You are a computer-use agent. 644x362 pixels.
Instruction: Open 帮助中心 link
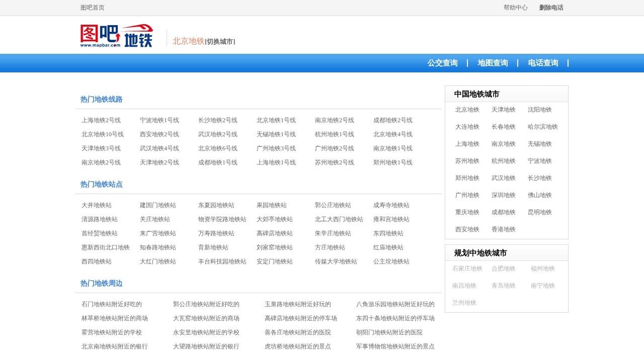point(516,8)
